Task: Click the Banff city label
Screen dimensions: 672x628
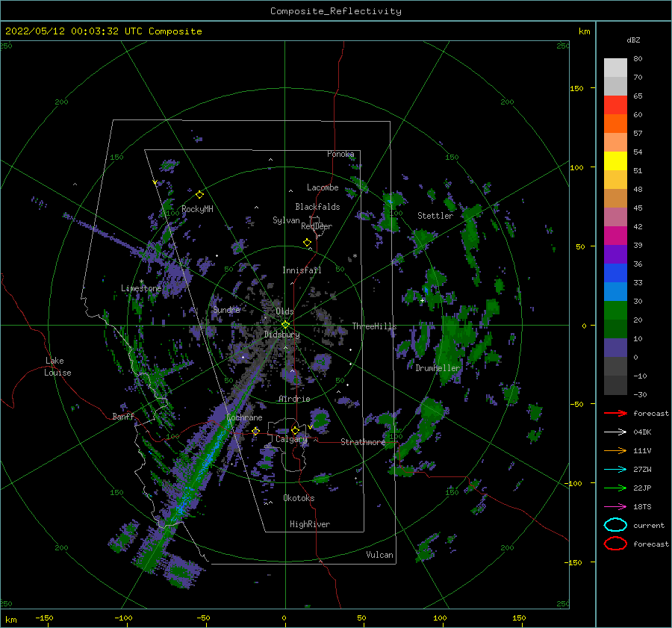Action: coord(123,416)
